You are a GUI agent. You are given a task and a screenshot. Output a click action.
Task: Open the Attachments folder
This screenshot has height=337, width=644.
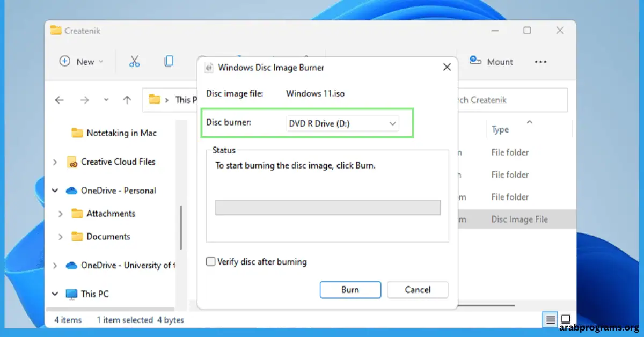pos(104,214)
